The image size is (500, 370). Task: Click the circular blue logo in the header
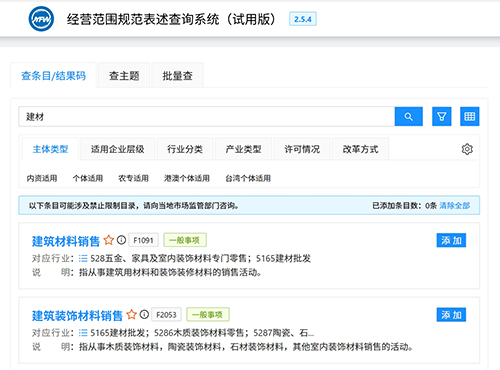pos(41,19)
